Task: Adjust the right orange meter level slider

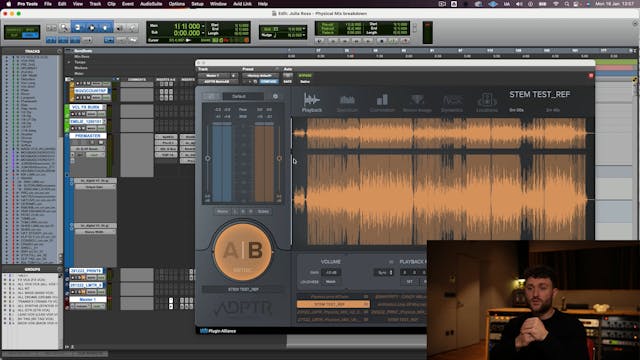Action: pos(279,158)
